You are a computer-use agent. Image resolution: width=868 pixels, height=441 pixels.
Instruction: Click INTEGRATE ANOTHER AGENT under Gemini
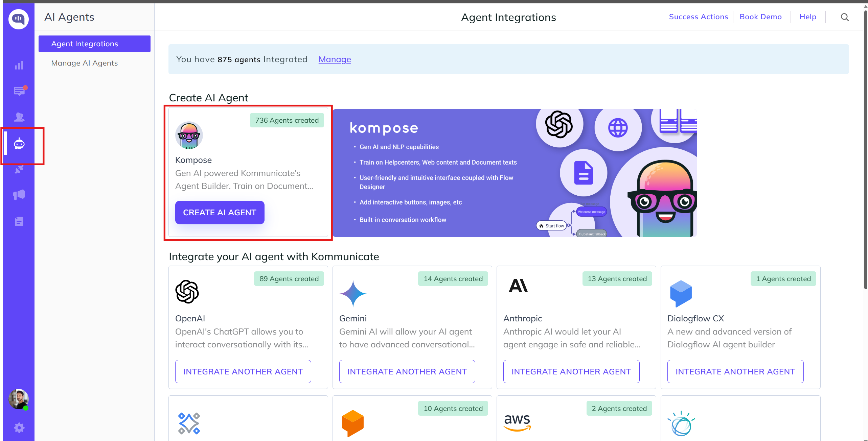(x=407, y=371)
